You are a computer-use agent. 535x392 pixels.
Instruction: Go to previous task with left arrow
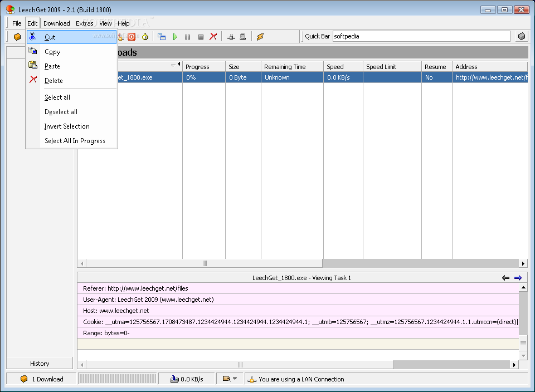[505, 278]
